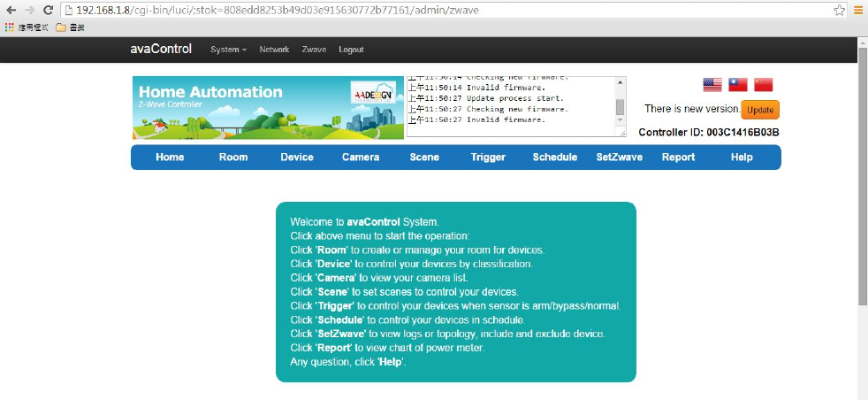Open the Apps grid shortcut in bookmarks bar
Viewport: 868px width, 400px height.
pyautogui.click(x=27, y=27)
